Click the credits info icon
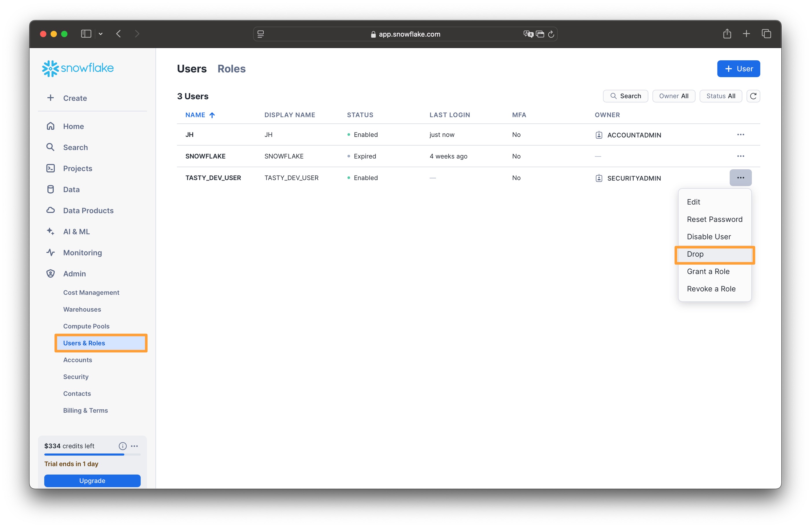 [x=123, y=446]
